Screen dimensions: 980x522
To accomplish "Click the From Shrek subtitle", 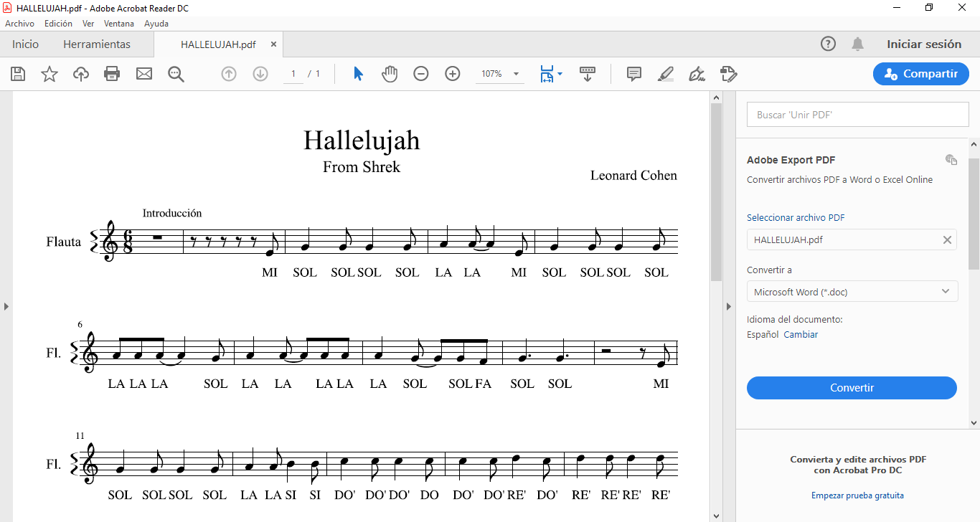I will (362, 167).
